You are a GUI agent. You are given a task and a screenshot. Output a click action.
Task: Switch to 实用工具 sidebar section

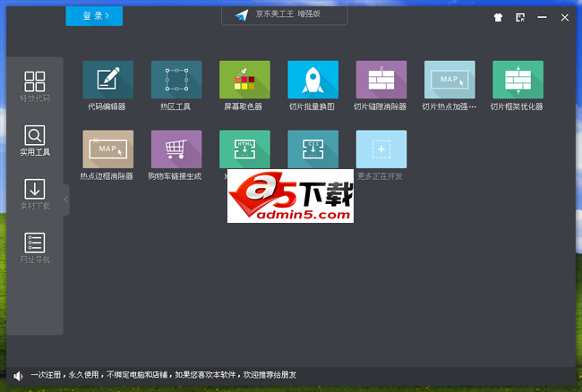(x=35, y=141)
